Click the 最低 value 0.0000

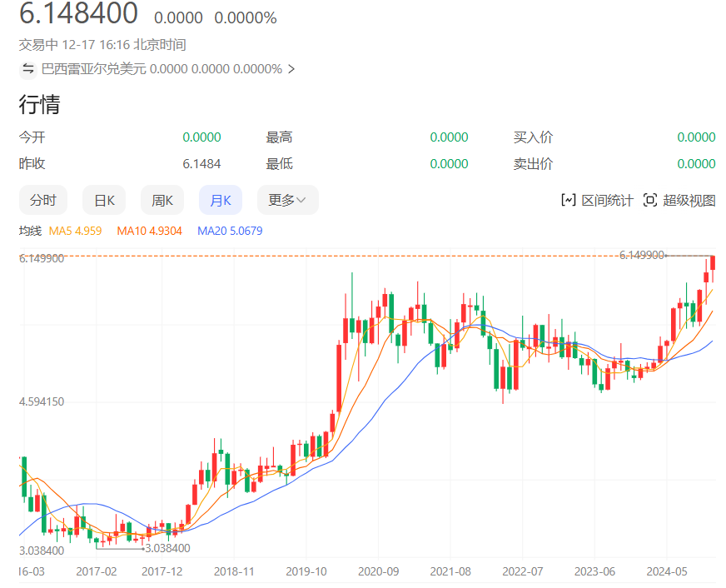click(x=449, y=164)
